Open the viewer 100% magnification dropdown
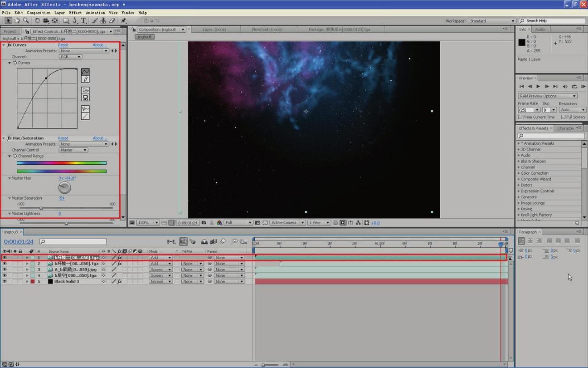Viewport: 588px width, 368px height. click(148, 223)
